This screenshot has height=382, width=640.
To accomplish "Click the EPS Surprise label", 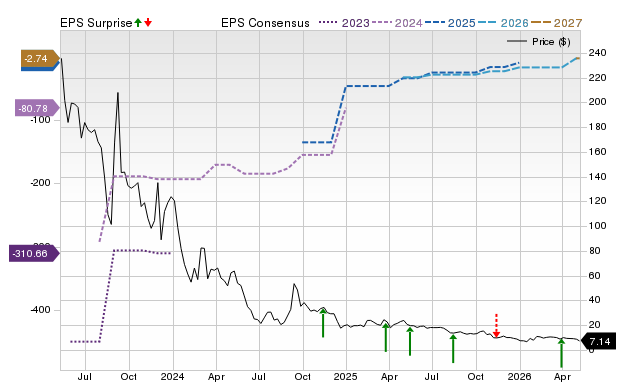I will click(x=96, y=23).
